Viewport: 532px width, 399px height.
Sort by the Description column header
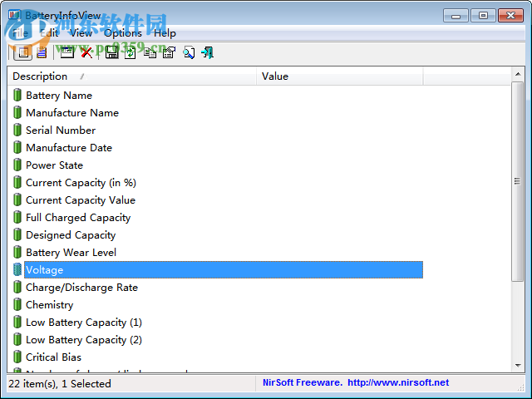tap(131, 76)
